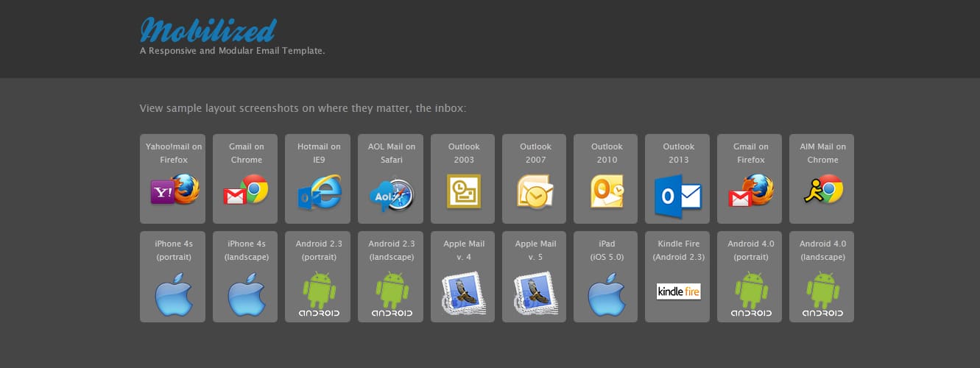Viewport: 980px width, 368px height.
Task: Click the Gmail on Firefox icon
Action: (751, 191)
